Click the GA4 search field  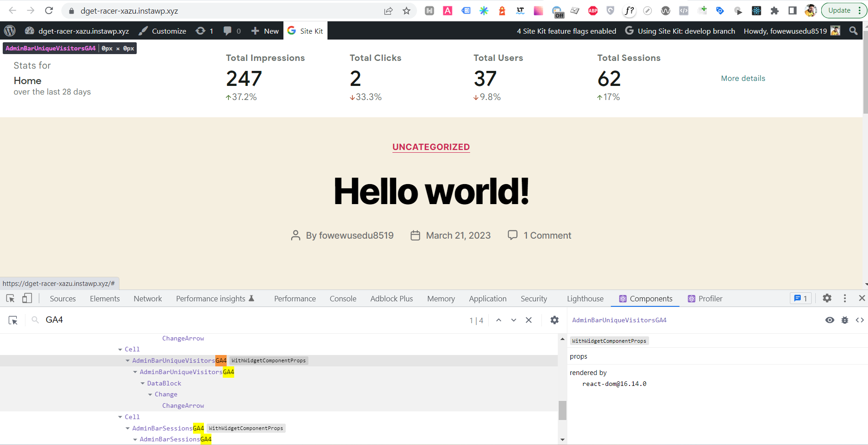55,320
